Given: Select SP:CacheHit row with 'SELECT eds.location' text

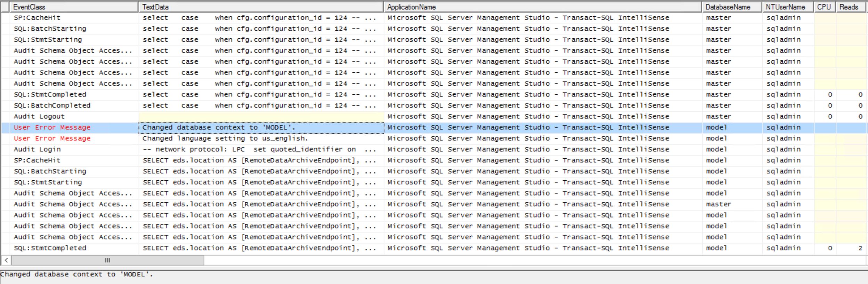Looking at the screenshot, I should click(x=434, y=160).
